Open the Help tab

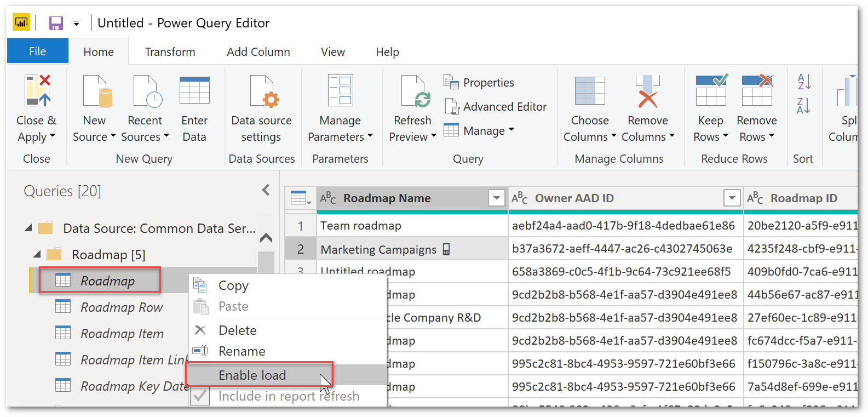click(x=387, y=52)
